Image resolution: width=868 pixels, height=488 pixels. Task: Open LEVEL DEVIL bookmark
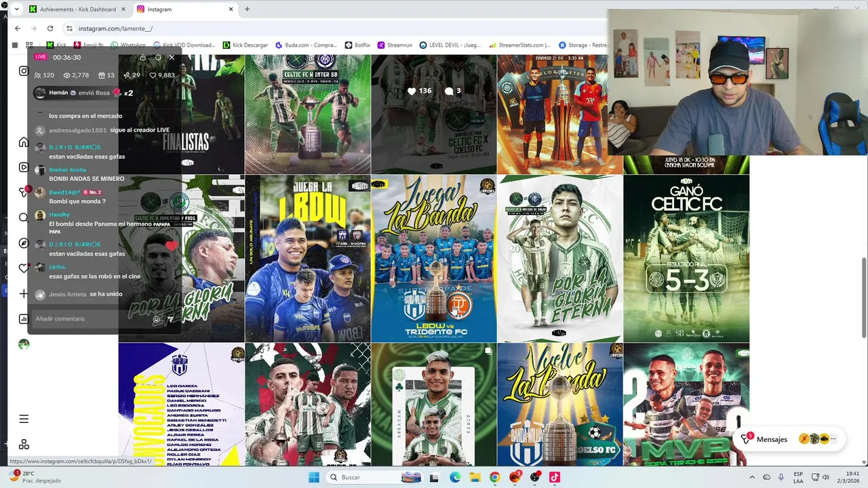point(450,45)
